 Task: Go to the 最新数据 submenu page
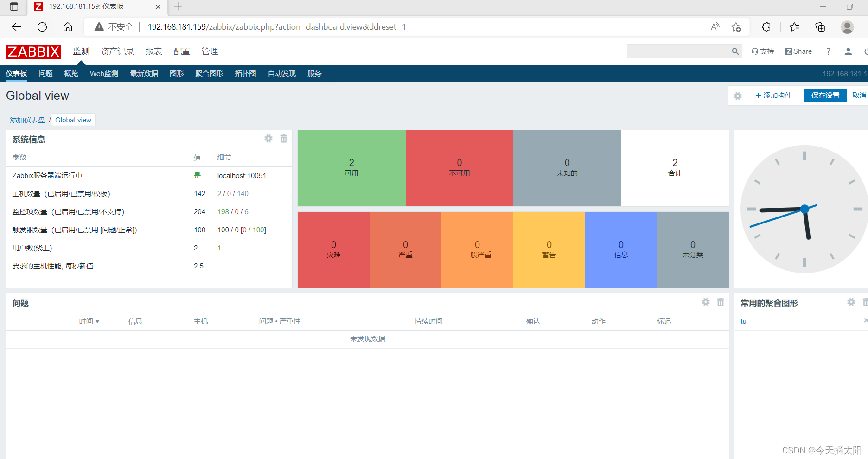pos(144,74)
